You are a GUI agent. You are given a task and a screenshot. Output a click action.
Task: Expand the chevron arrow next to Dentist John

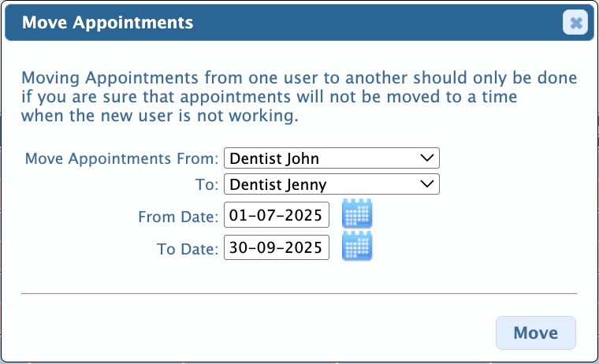[426, 158]
